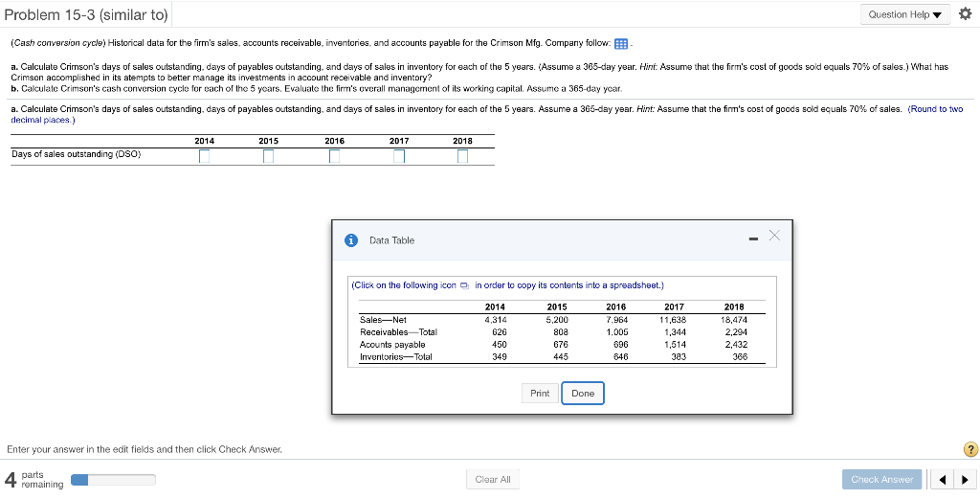Click the 2016 column header in data table
This screenshot has height=499, width=980.
[x=617, y=307]
